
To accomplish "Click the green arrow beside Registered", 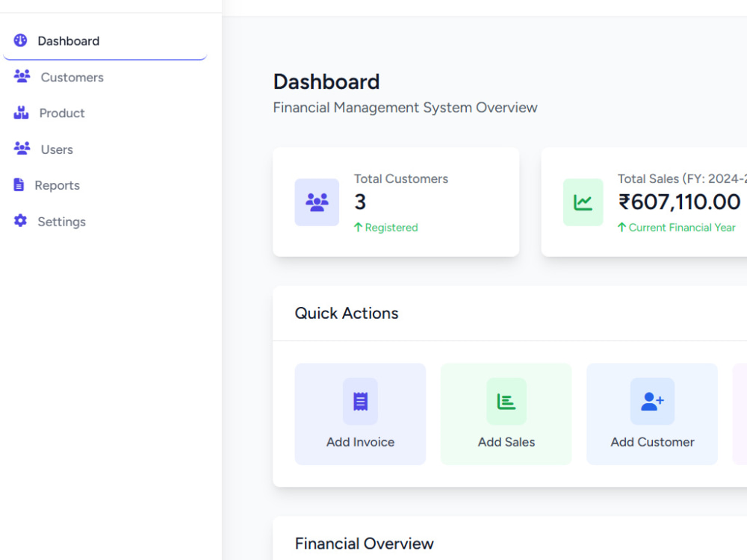I will (359, 227).
